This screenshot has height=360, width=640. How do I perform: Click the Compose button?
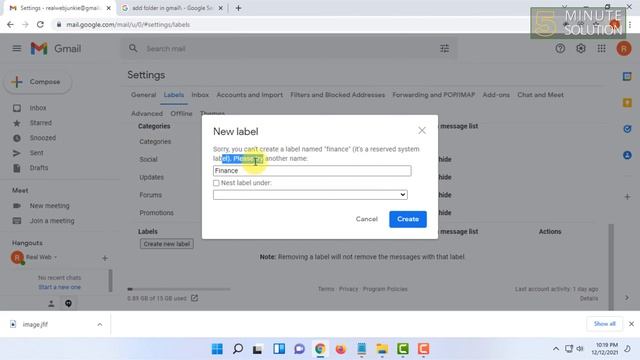[38, 82]
